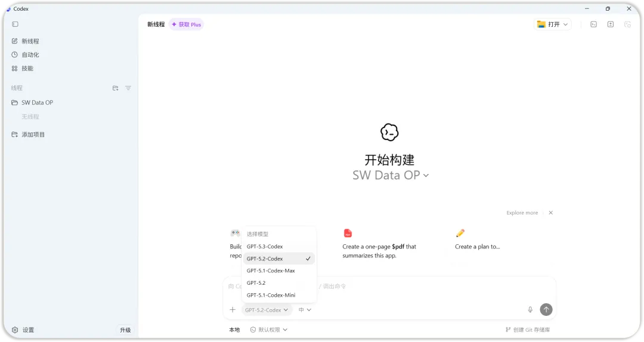Click 创建 Git 存储库 link
The image size is (644, 342).
pyautogui.click(x=528, y=330)
